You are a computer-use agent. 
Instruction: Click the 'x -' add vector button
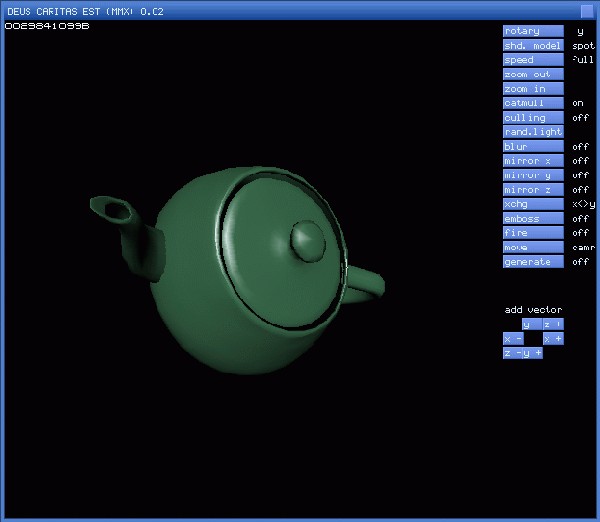pos(512,339)
